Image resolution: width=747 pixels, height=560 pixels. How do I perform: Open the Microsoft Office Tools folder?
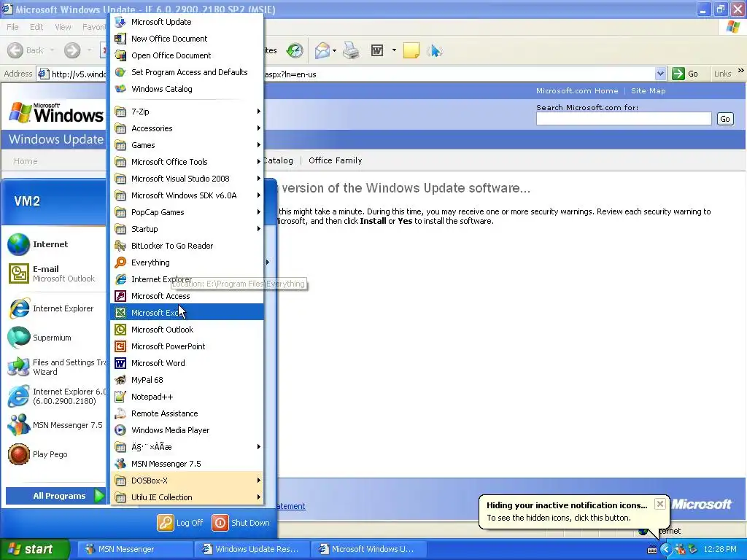point(187,162)
